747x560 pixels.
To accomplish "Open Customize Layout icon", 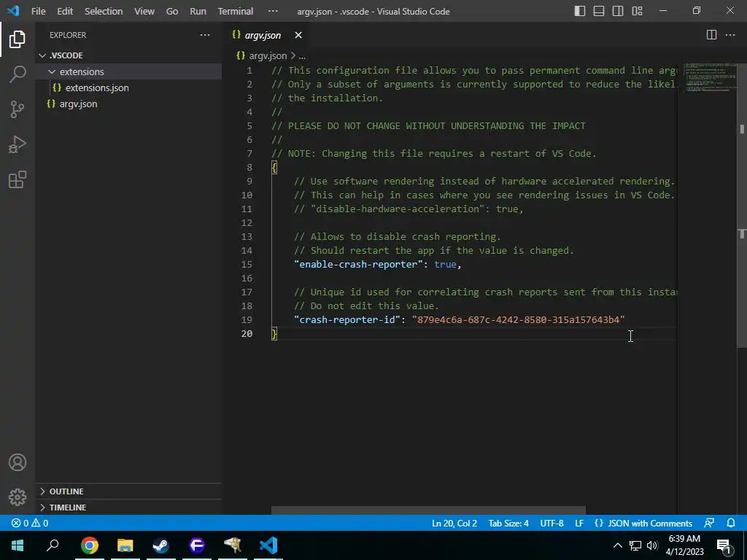I will pyautogui.click(x=637, y=11).
